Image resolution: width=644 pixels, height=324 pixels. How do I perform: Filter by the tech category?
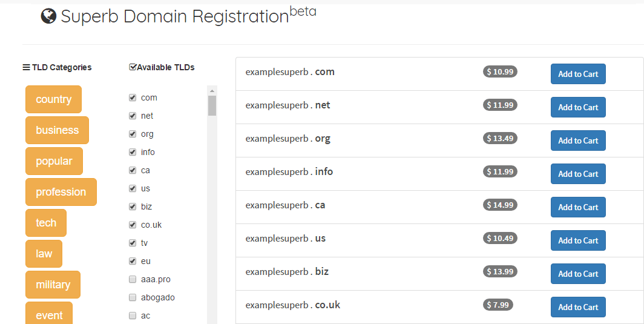[46, 222]
